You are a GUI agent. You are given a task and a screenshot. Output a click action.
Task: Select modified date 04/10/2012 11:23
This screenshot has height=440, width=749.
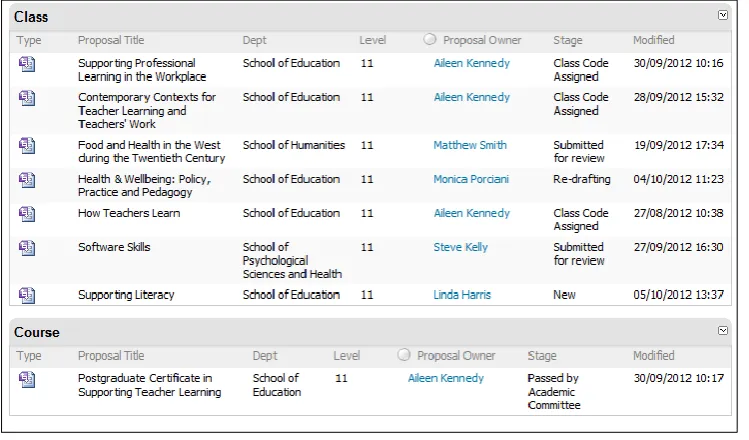point(678,180)
